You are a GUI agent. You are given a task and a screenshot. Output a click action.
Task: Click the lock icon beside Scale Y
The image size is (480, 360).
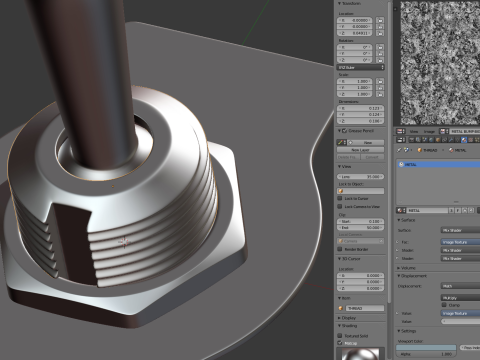pos(380,88)
